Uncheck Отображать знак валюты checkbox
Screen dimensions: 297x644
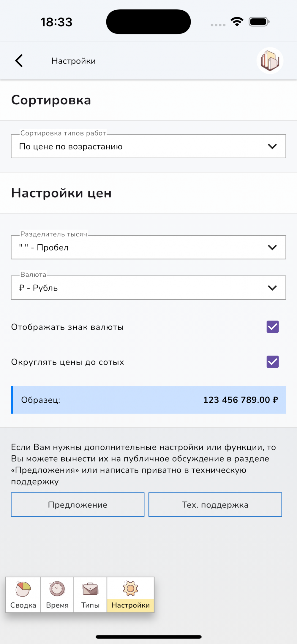point(273,327)
